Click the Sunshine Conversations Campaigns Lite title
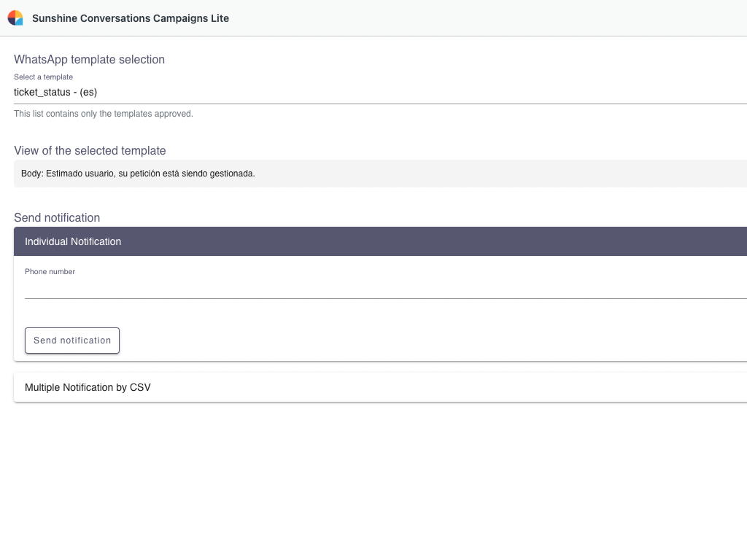The image size is (747, 560). pos(131,18)
